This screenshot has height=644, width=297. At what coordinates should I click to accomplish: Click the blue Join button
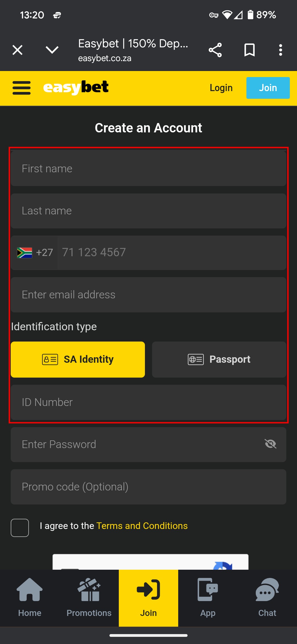coord(268,88)
